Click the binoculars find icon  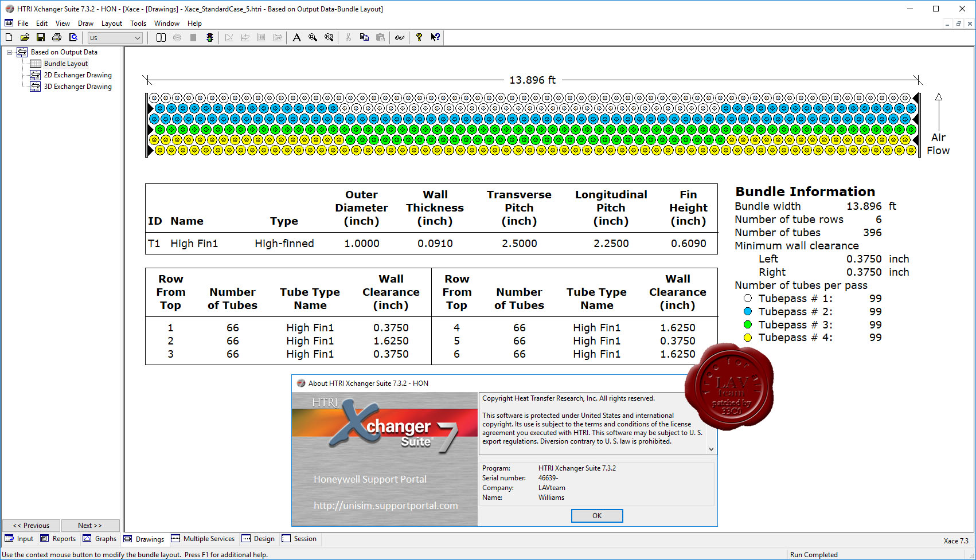click(x=400, y=37)
